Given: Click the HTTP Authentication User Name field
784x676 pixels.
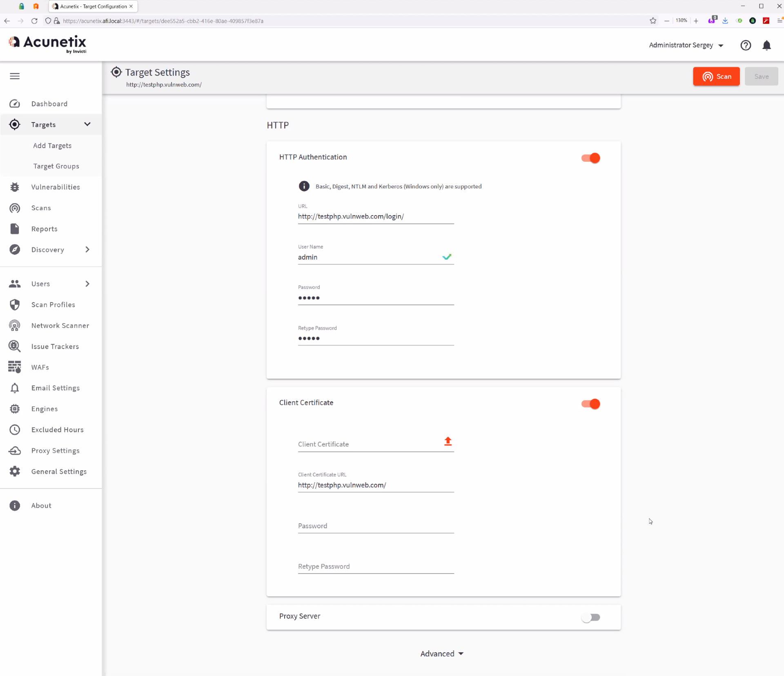Looking at the screenshot, I should (x=367, y=257).
